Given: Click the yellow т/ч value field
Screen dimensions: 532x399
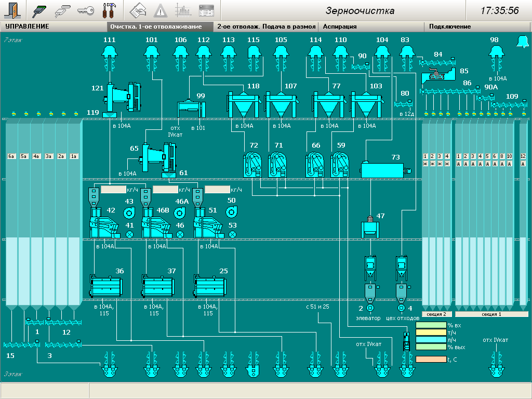Looking at the screenshot, I should pos(431,332).
